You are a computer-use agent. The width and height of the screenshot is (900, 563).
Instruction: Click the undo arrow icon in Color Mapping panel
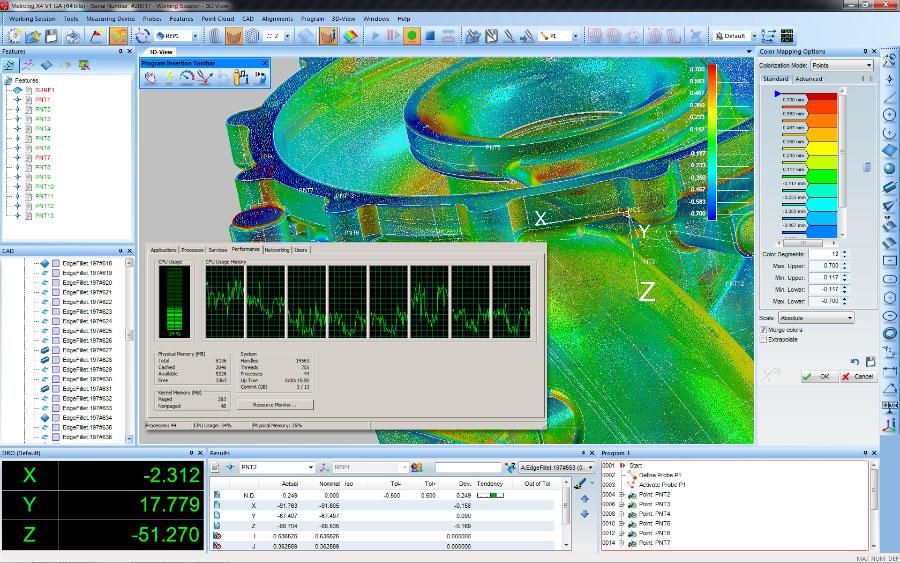855,361
